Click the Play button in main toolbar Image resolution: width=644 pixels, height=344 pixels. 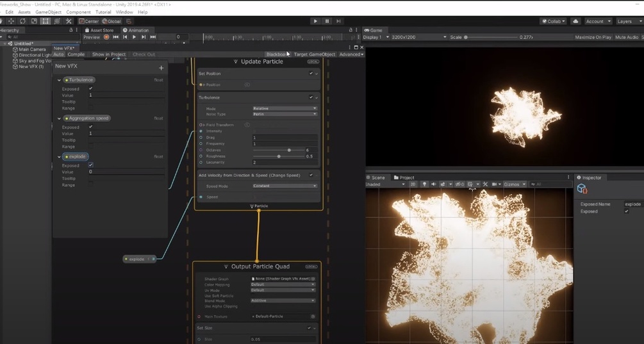pos(315,21)
